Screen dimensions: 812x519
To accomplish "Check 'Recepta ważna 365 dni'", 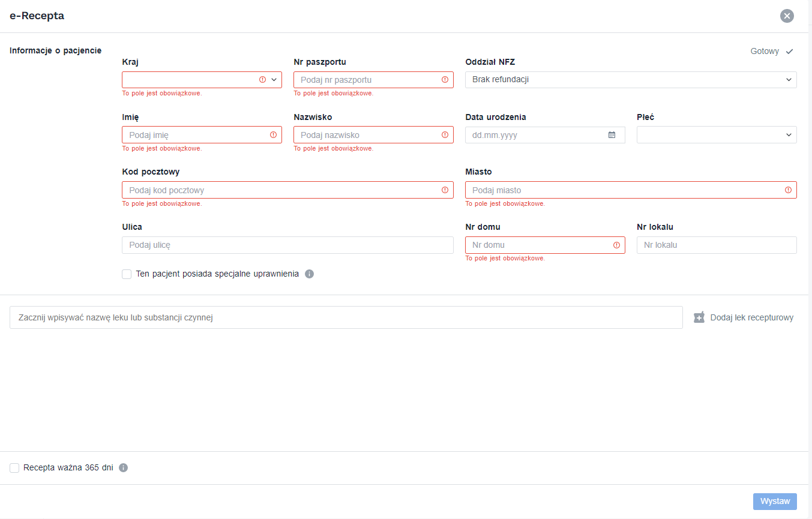I will coord(13,467).
